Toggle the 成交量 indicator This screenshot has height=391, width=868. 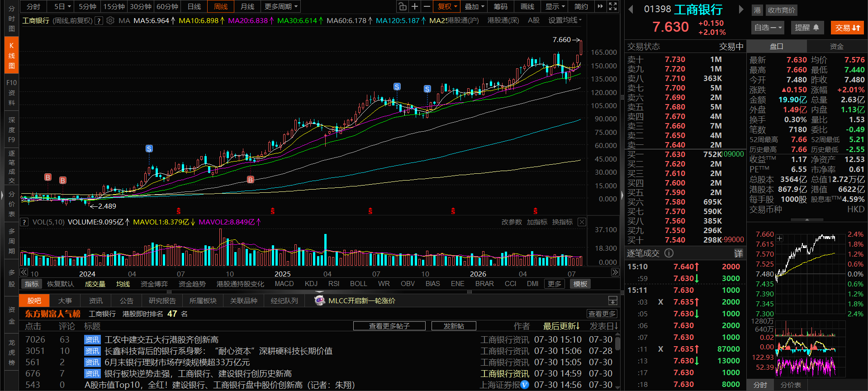pos(95,284)
